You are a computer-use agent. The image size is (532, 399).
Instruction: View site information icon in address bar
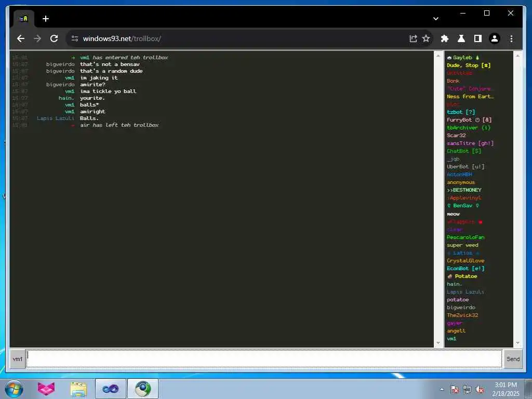point(75,38)
